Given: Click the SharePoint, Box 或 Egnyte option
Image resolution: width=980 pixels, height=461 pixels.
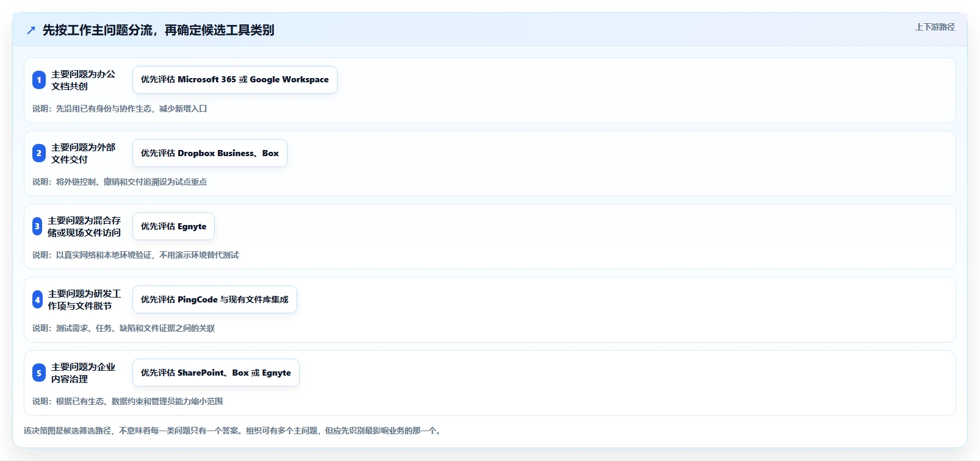Looking at the screenshot, I should click(x=216, y=373).
